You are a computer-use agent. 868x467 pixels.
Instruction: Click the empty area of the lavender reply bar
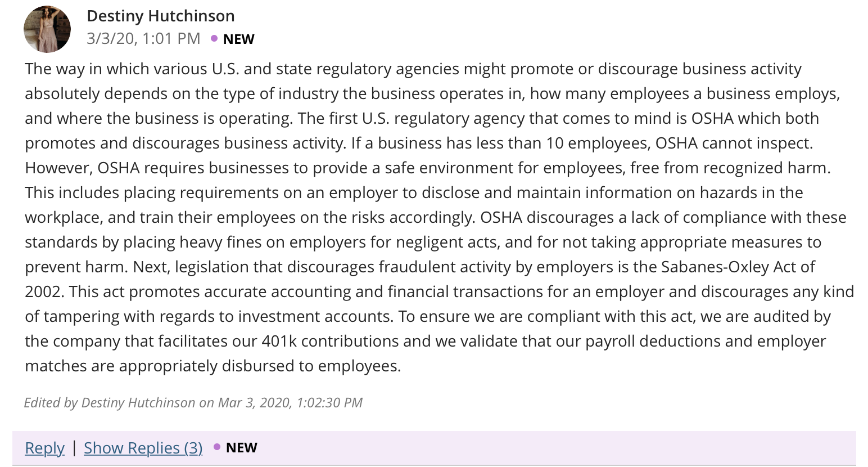coord(557,448)
